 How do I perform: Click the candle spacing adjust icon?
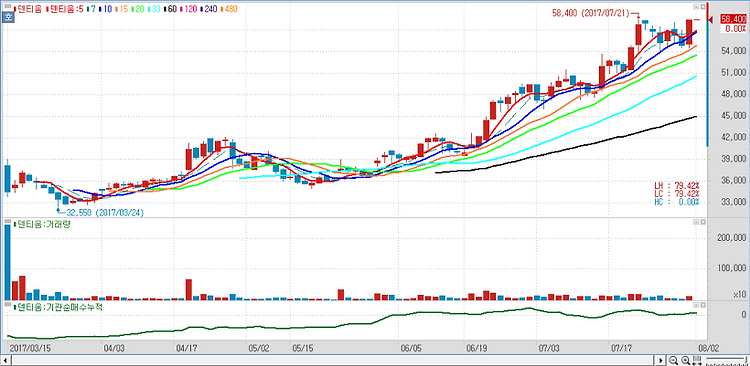(x=696, y=360)
